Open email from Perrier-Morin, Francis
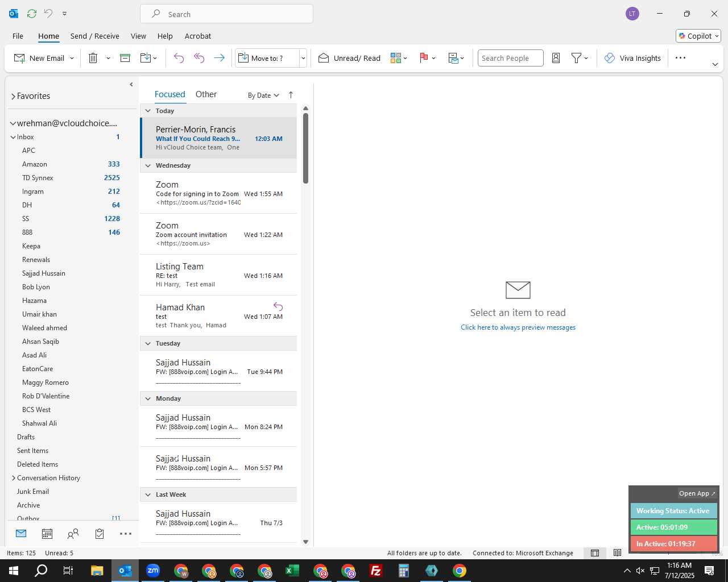Viewport: 728px width, 582px height. click(219, 138)
